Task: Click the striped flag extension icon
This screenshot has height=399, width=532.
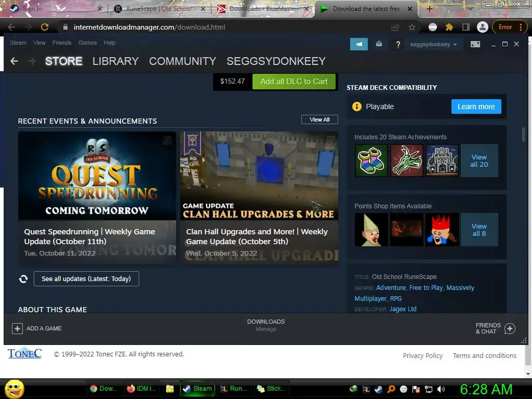Action: tap(433, 27)
